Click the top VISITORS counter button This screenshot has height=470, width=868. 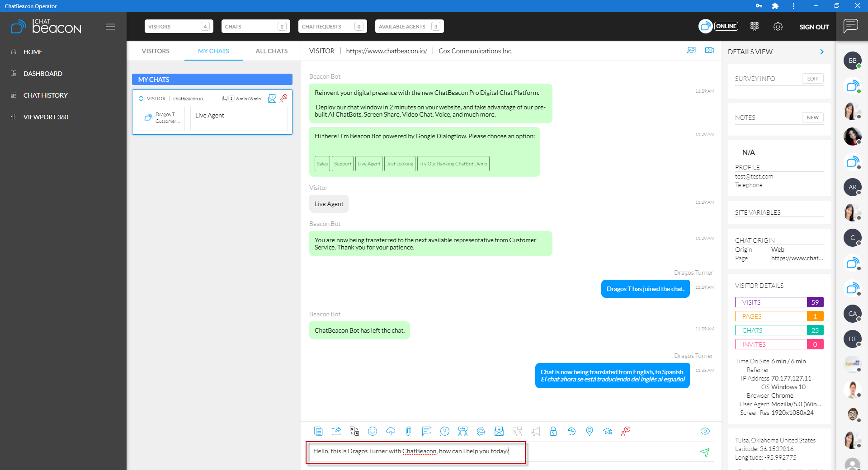tap(179, 26)
